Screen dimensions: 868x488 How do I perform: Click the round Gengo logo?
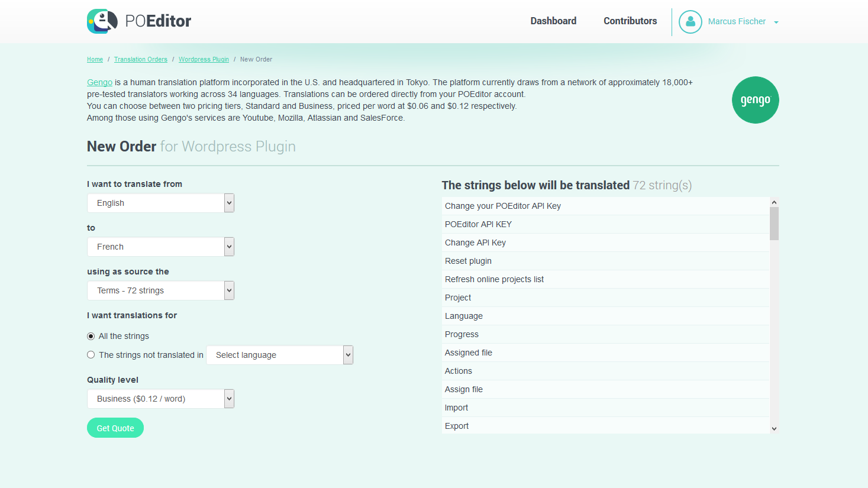pyautogui.click(x=755, y=100)
